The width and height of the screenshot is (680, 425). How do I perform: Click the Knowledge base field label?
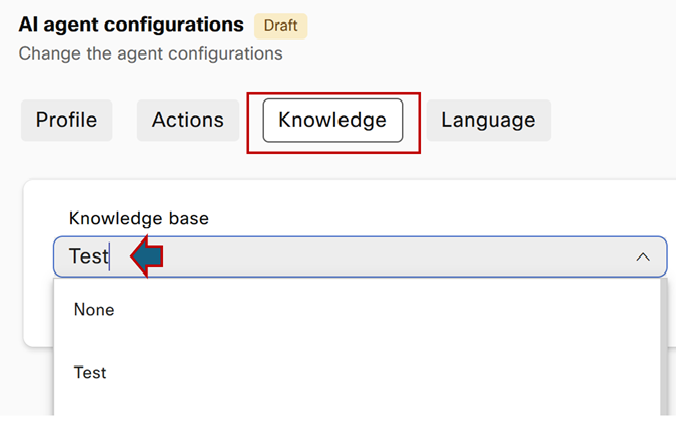point(139,218)
